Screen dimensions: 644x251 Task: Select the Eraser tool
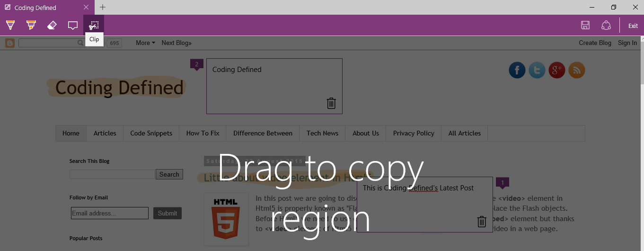tap(52, 25)
